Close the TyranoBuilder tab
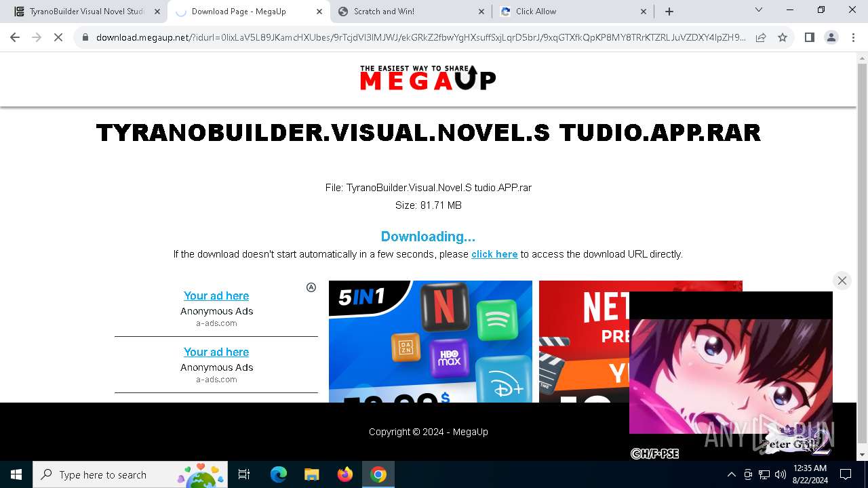 157,12
